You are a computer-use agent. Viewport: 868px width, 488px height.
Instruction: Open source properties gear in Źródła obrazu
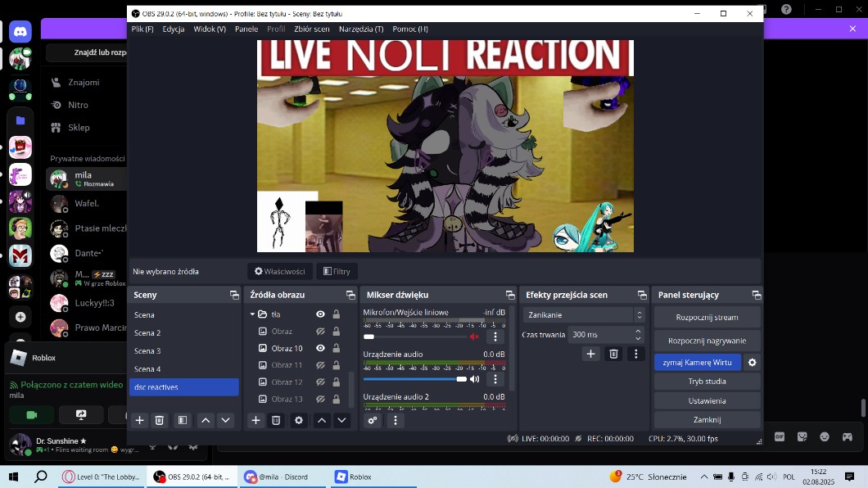pos(299,420)
